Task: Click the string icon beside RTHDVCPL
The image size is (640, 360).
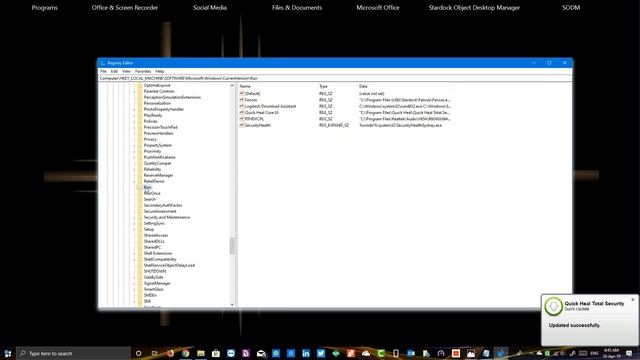Action: coord(242,119)
